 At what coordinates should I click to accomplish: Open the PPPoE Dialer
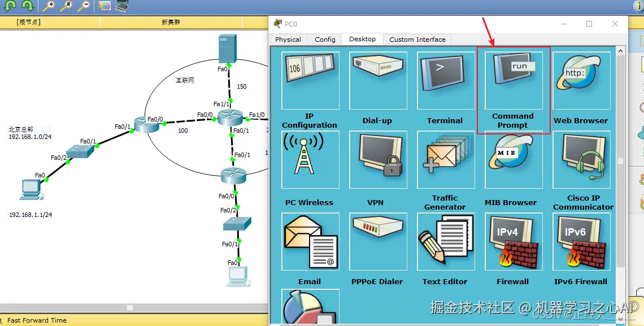point(378,241)
